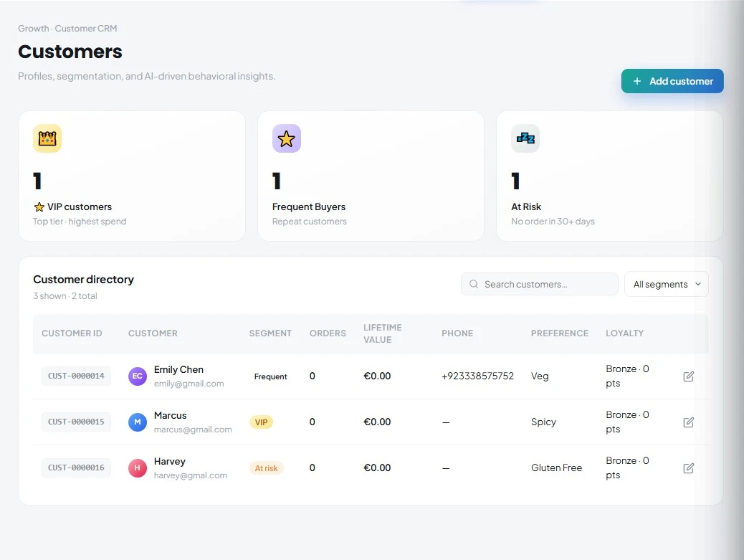
Task: Click the emily@gmail.com email
Action: point(189,384)
